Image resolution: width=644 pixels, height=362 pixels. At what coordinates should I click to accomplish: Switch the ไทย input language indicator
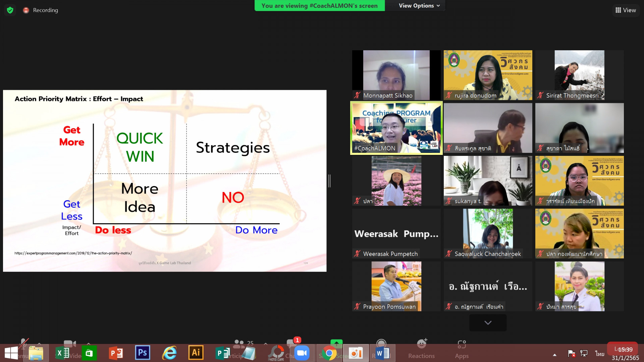coord(600,353)
